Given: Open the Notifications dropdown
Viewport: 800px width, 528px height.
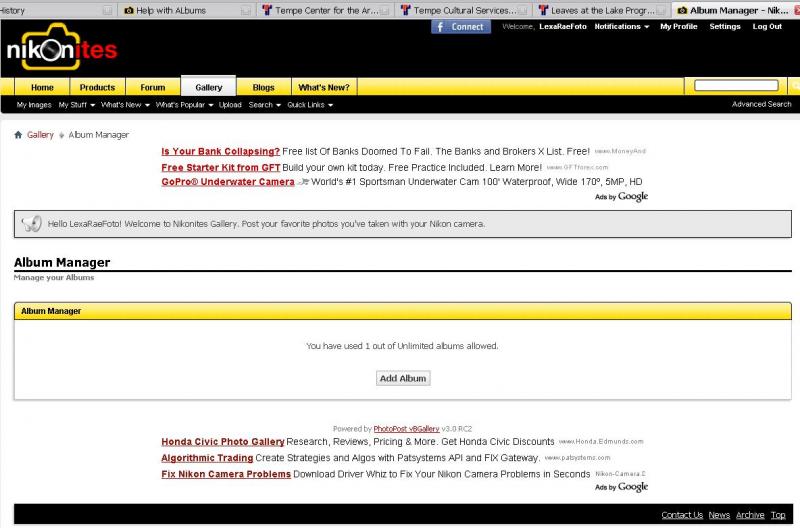Looking at the screenshot, I should [x=621, y=27].
